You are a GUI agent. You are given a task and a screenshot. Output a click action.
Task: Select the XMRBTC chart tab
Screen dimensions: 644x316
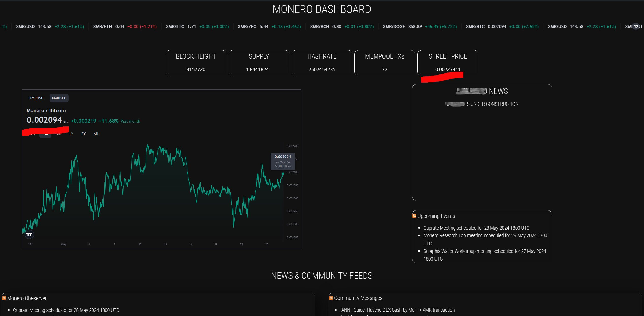(x=59, y=98)
